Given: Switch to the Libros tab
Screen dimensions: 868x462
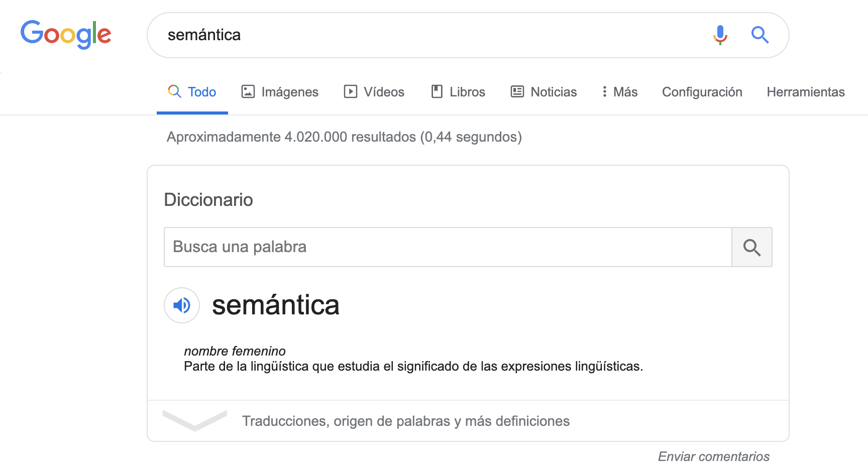Looking at the screenshot, I should (458, 92).
